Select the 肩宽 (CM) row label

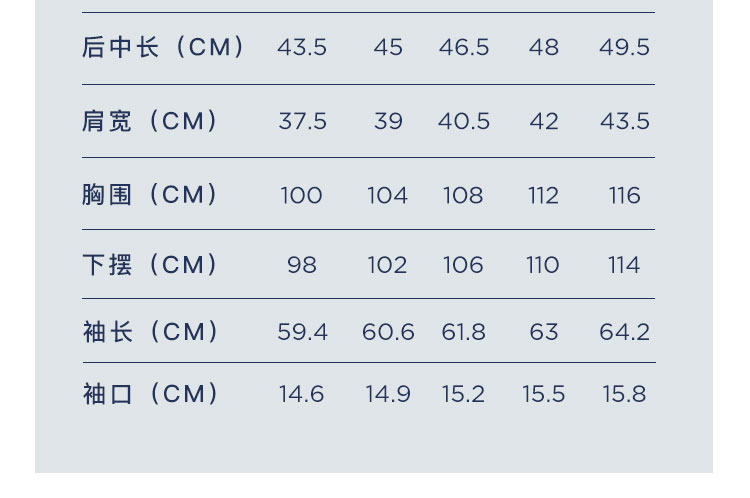coord(150,121)
